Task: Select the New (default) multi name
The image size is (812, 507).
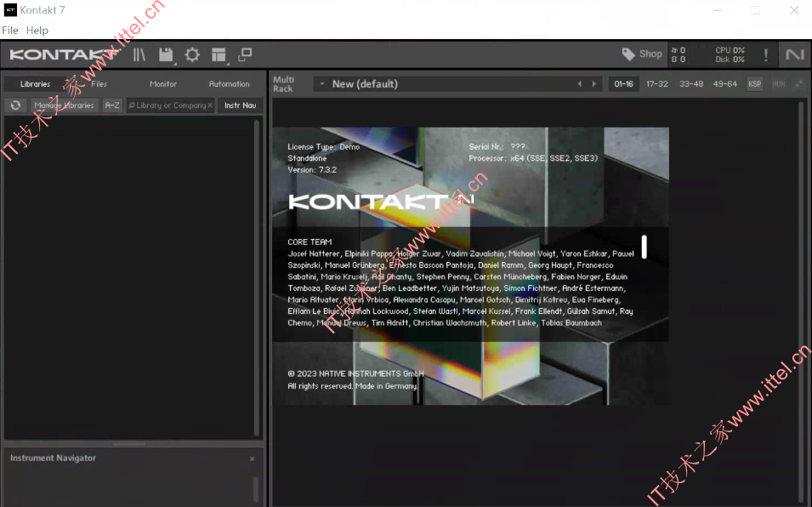Action: pos(365,84)
